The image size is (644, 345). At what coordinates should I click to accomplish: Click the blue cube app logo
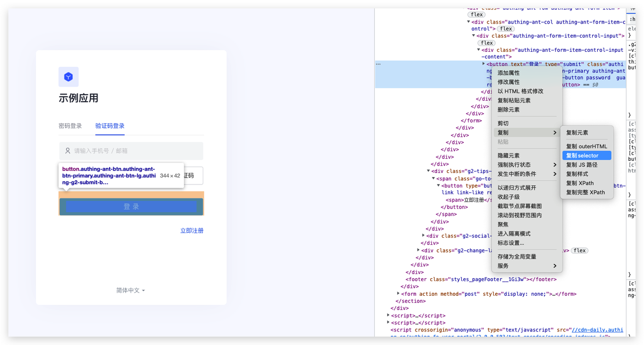[68, 77]
